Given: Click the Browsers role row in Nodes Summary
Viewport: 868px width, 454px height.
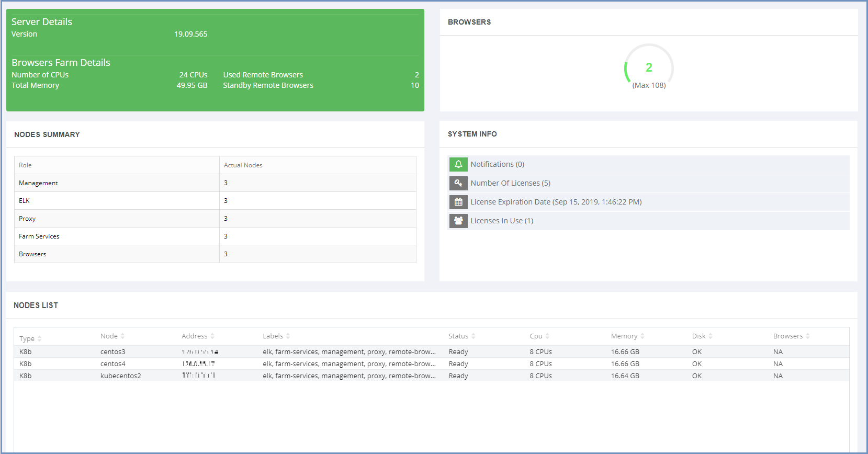Looking at the screenshot, I should tap(215, 254).
